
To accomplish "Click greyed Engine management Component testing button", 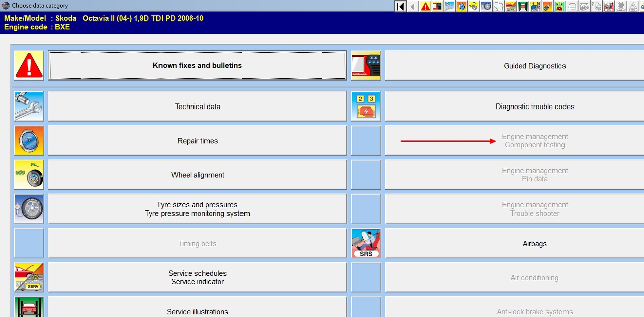I will coord(514,141).
